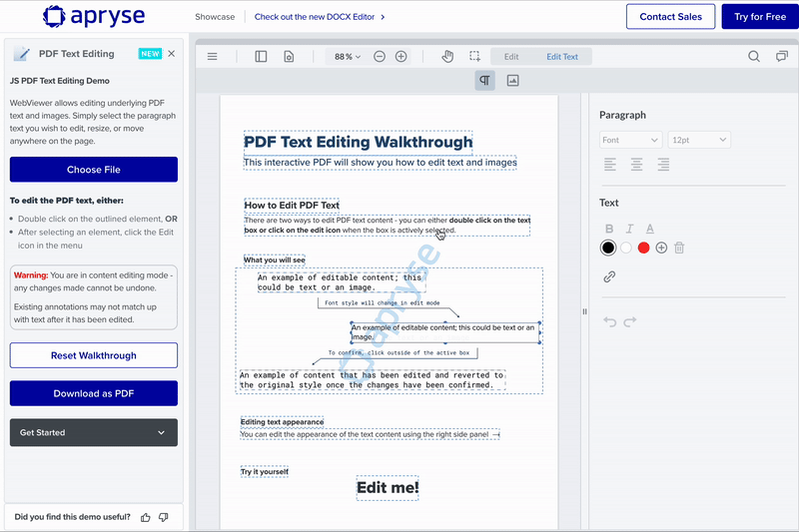Viewport: 799px width, 532px height.
Task: Click the Download as PDF button
Action: point(94,393)
